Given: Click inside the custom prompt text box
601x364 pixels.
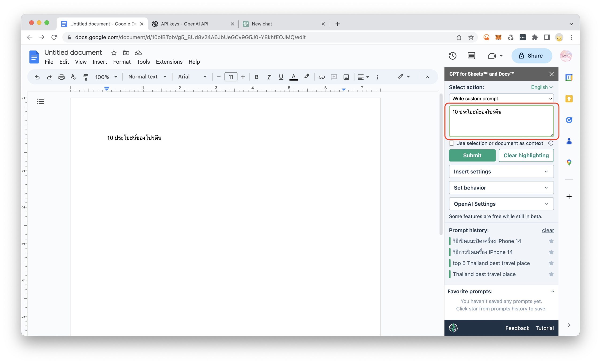Looking at the screenshot, I should [x=501, y=121].
